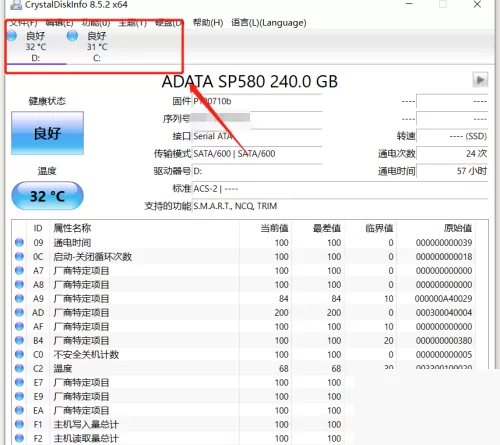Minimize the CrystalDiskInfo window
Viewport: 500px width, 445px height.
pyautogui.click(x=409, y=4)
